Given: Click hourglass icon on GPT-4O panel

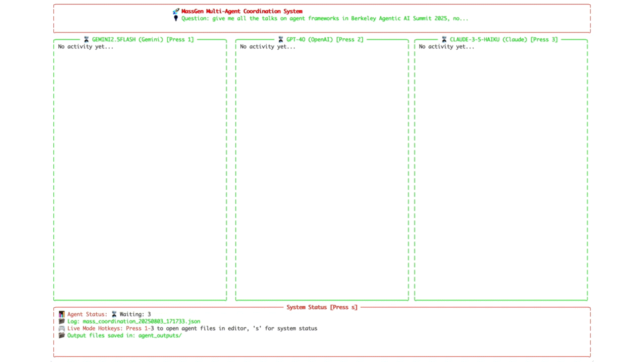Looking at the screenshot, I should (x=281, y=40).
